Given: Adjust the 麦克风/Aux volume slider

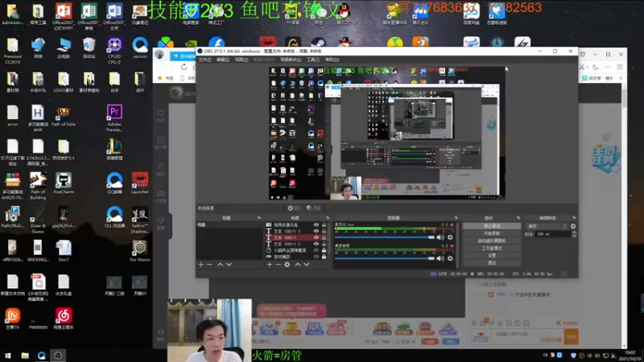Looking at the screenshot, I should 385,237.
